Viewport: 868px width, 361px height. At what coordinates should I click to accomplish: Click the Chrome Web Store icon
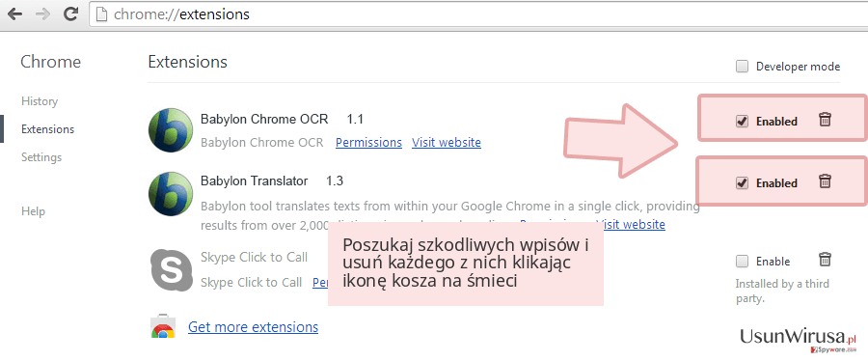pos(163,327)
